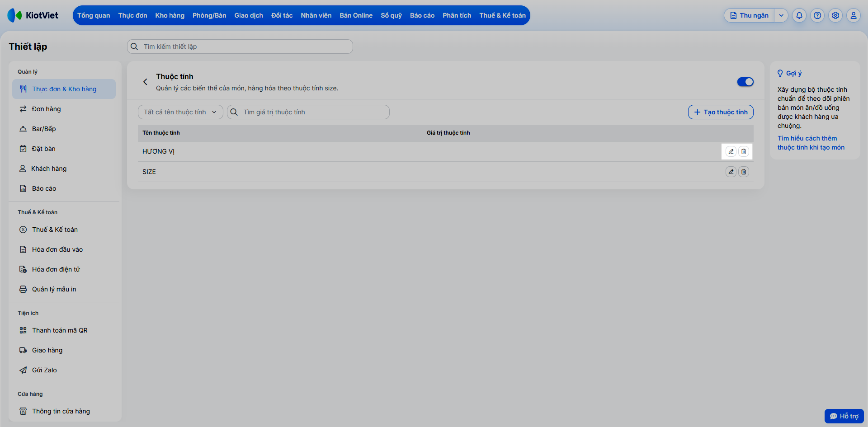
Task: Expand Tất cả tên thuộc tính dropdown
Action: coord(180,112)
